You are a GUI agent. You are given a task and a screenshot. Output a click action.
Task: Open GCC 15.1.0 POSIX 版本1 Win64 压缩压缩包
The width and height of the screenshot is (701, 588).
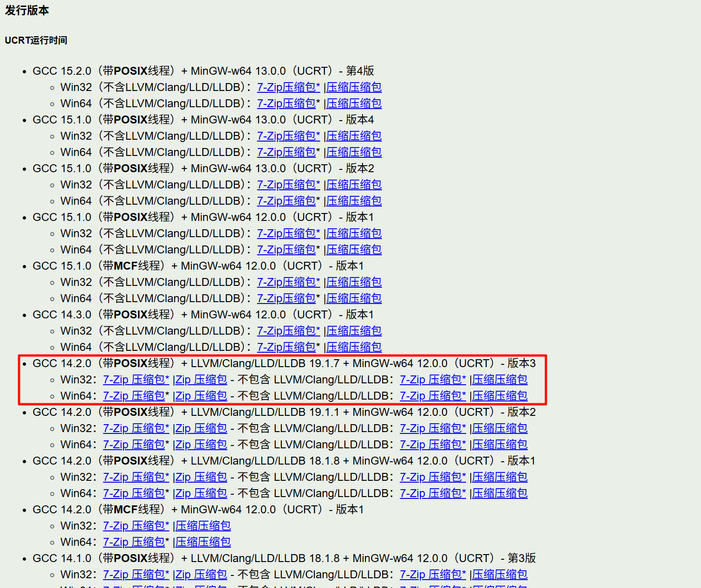tap(354, 250)
